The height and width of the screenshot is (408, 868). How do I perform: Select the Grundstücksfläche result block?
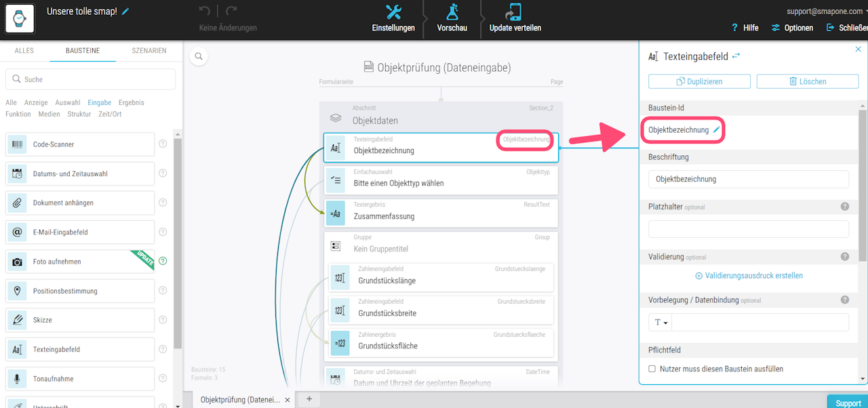pyautogui.click(x=441, y=342)
